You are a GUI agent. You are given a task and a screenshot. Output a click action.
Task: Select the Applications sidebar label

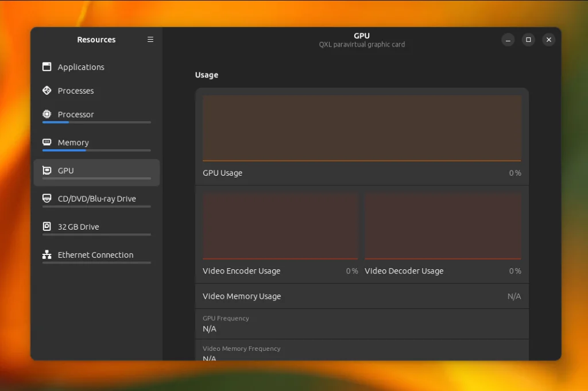click(x=81, y=67)
